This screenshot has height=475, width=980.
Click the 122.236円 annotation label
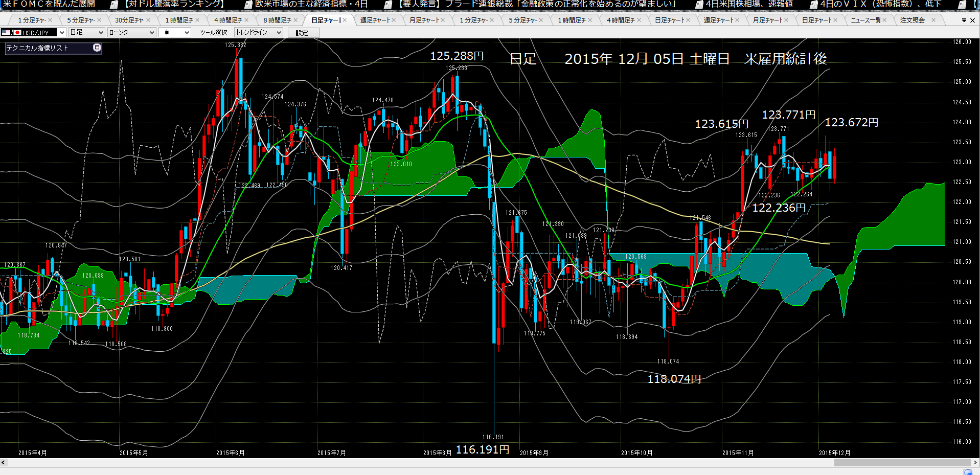point(779,208)
